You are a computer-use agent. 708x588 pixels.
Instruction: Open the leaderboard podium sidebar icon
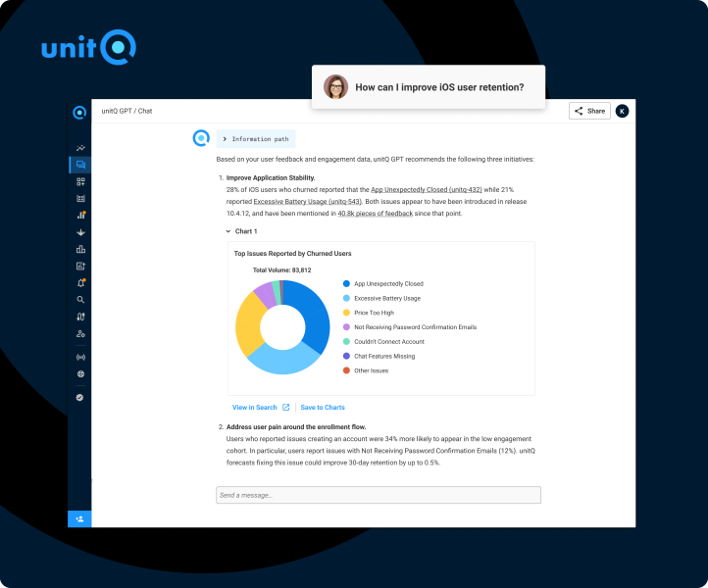(80, 249)
